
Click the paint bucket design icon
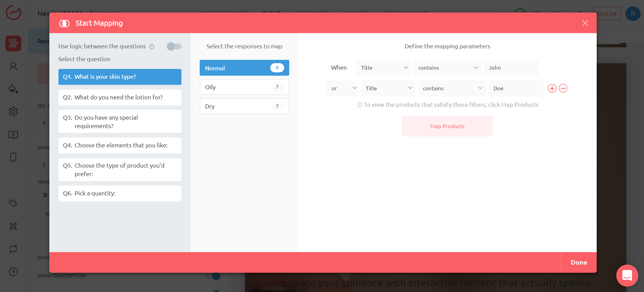click(13, 89)
